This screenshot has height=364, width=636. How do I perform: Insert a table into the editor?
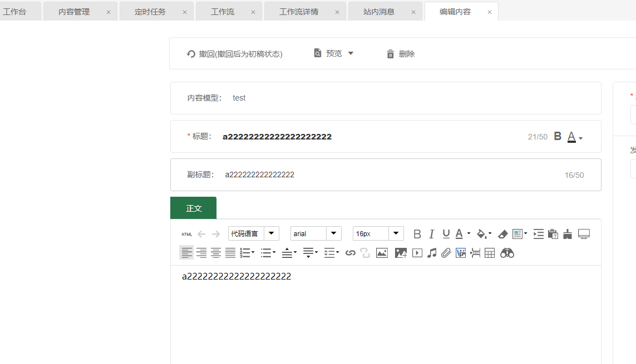[490, 253]
